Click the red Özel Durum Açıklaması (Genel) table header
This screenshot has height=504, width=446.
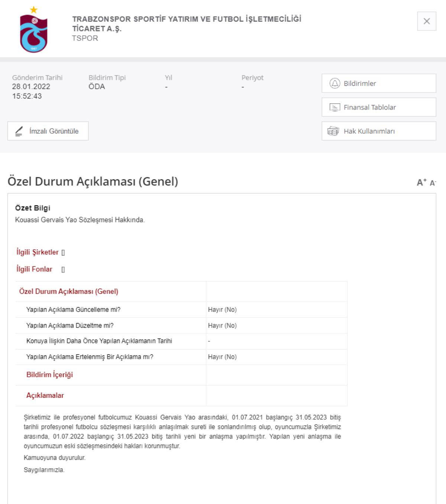point(69,292)
